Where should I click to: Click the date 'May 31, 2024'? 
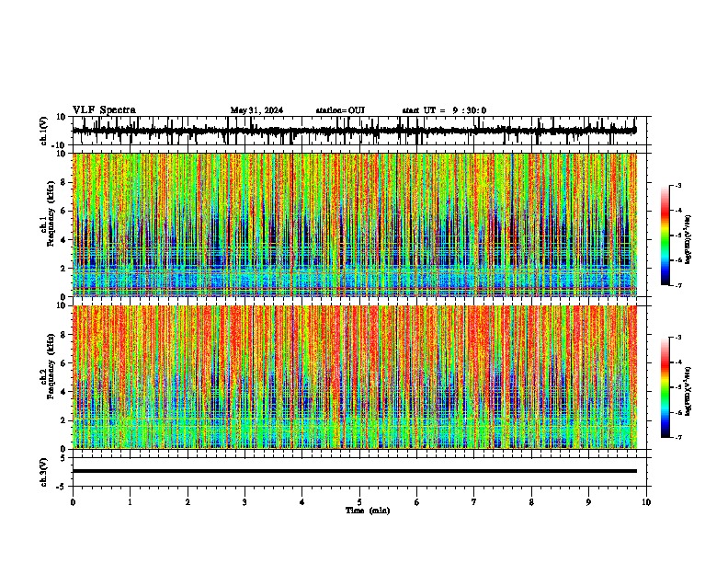point(256,110)
